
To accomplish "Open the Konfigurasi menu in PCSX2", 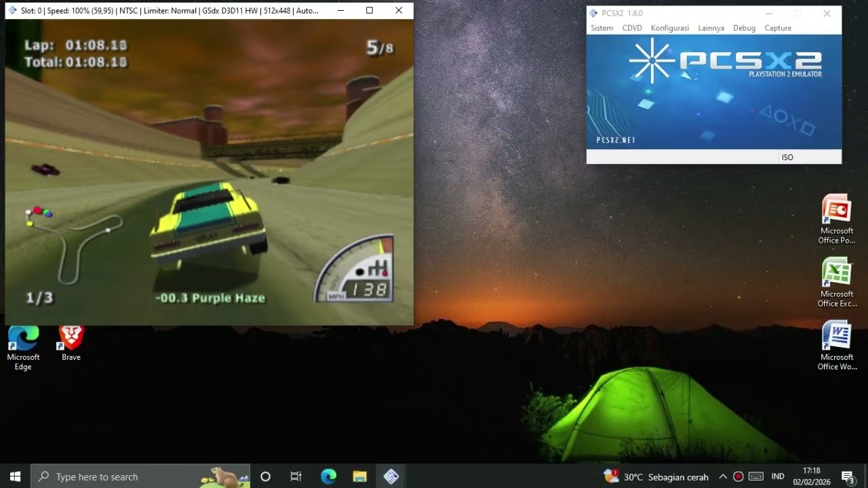I will (x=669, y=28).
